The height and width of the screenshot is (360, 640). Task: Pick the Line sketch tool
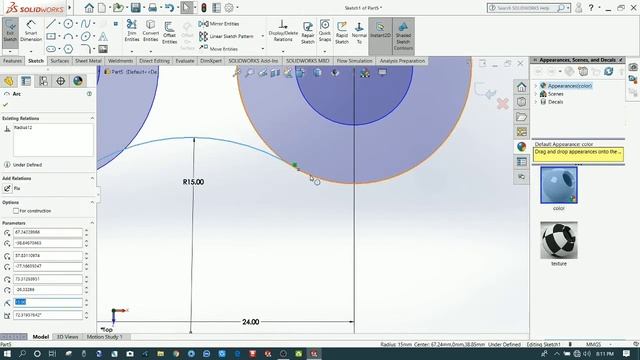(51, 24)
